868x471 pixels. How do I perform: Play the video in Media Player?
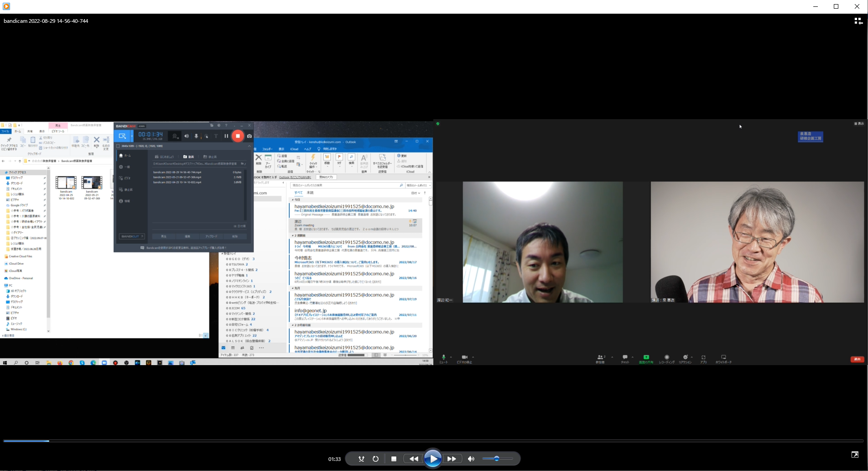click(432, 459)
